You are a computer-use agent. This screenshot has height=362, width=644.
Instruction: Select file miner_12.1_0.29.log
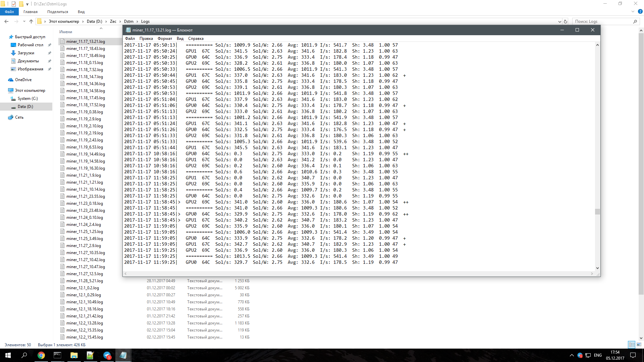point(84,295)
